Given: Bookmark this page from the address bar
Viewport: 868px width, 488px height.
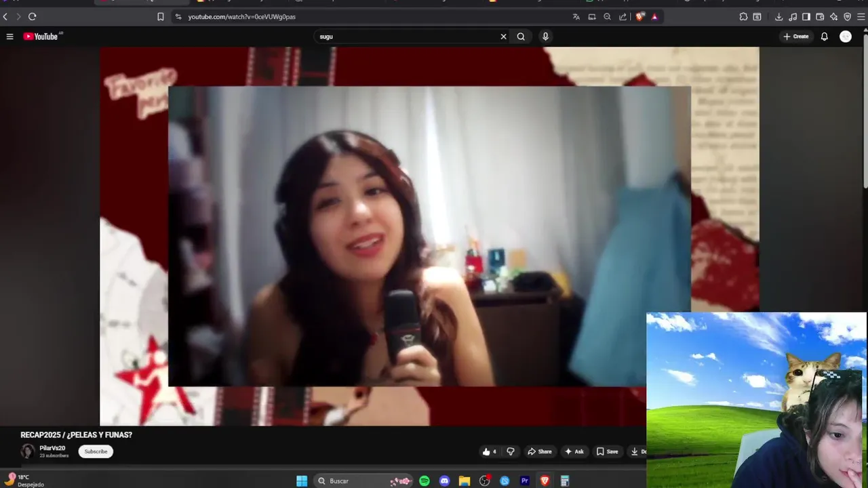Looking at the screenshot, I should tap(161, 16).
